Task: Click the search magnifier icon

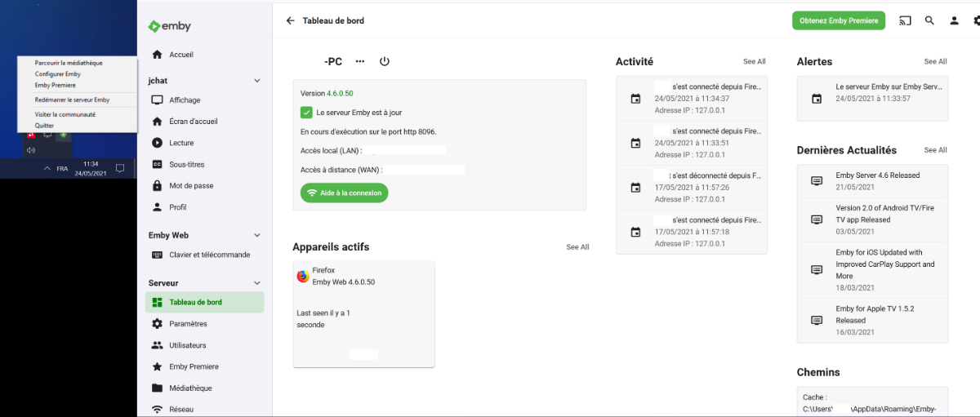Action: click(x=929, y=20)
